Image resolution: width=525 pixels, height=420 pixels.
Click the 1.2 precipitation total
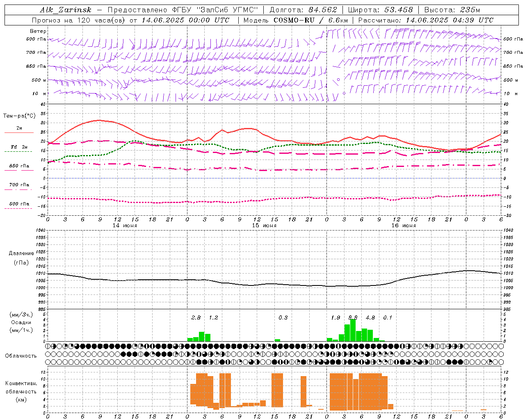click(x=213, y=317)
